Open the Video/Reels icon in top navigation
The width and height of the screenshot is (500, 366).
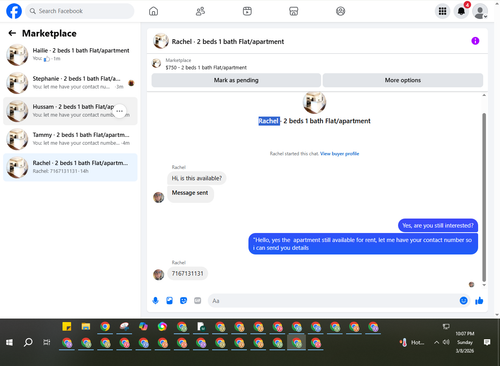coord(247,11)
